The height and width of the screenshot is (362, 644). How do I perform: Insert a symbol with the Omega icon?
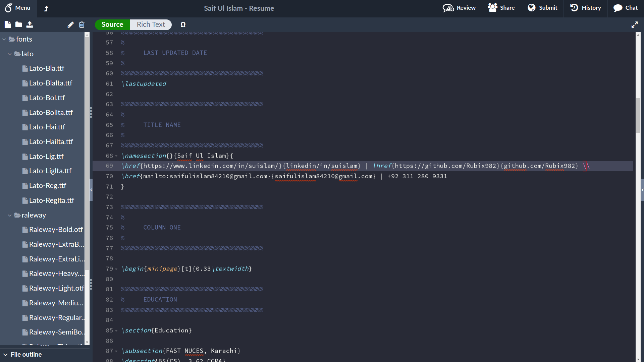coord(183,24)
